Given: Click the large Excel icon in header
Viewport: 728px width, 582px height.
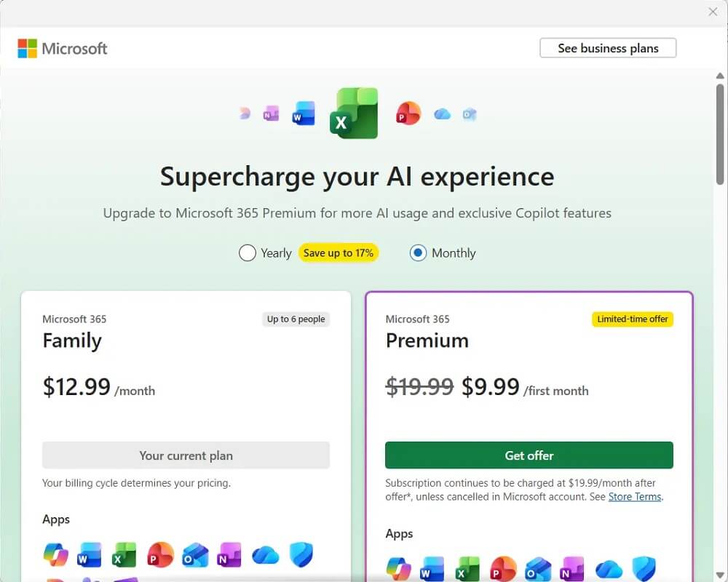Looking at the screenshot, I should point(355,113).
